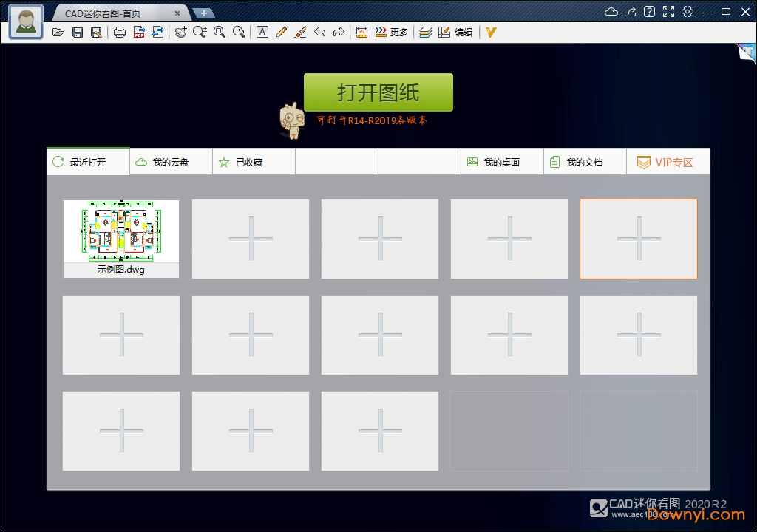Open the 示例图.dwg thumbnail
The image size is (757, 532).
click(120, 233)
